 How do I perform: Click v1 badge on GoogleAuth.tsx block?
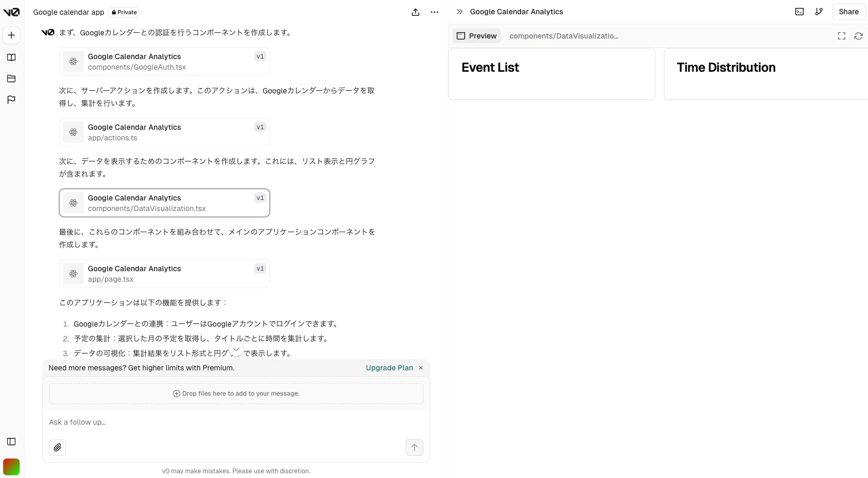(260, 56)
